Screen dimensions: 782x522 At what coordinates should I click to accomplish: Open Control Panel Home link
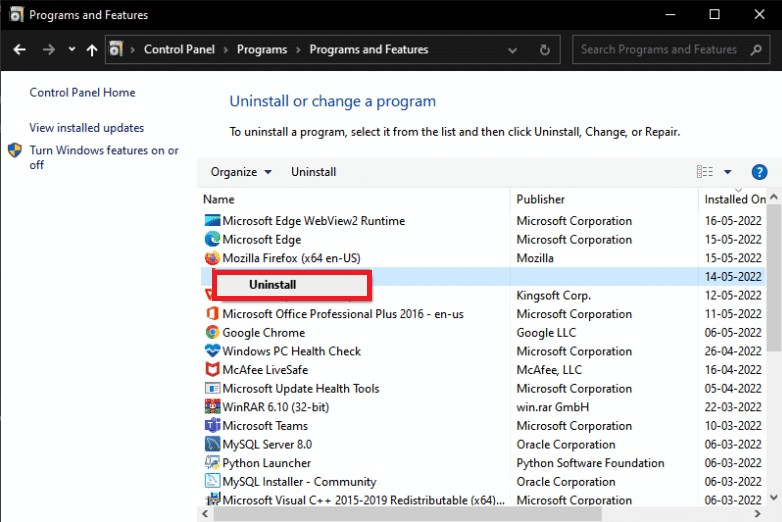pyautogui.click(x=82, y=92)
